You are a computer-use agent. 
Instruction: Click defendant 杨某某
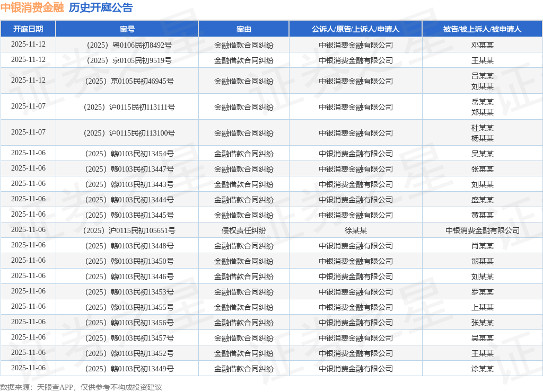[x=483, y=138]
